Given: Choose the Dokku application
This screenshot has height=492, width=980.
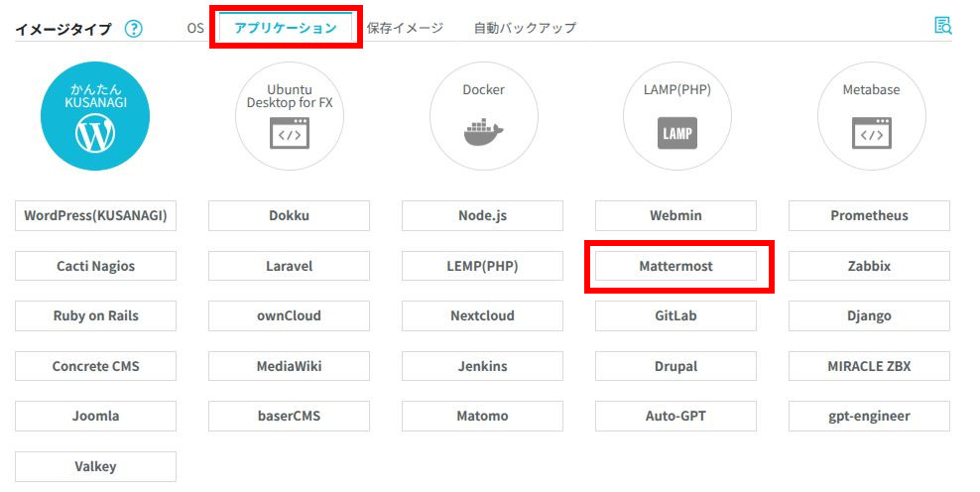Looking at the screenshot, I should click(289, 215).
